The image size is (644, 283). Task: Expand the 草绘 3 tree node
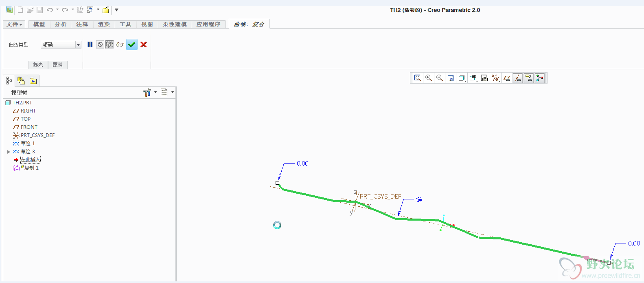pyautogui.click(x=9, y=152)
